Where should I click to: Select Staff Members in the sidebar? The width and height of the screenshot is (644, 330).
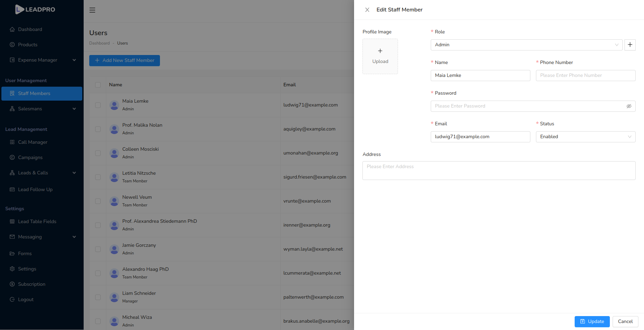click(42, 93)
